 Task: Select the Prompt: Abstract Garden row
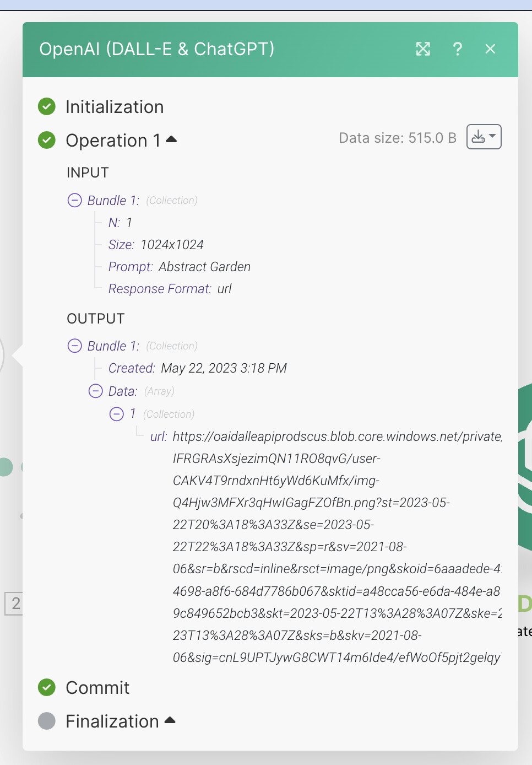tap(180, 267)
